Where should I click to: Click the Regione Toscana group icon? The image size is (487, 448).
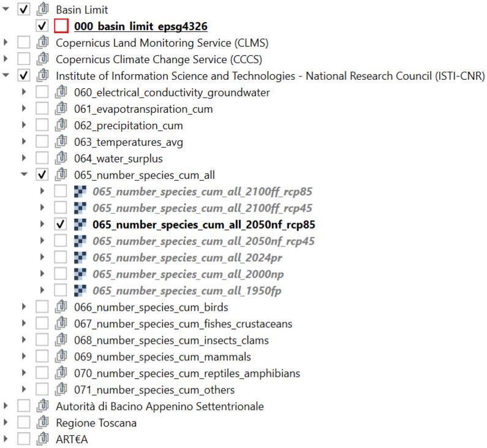42,422
